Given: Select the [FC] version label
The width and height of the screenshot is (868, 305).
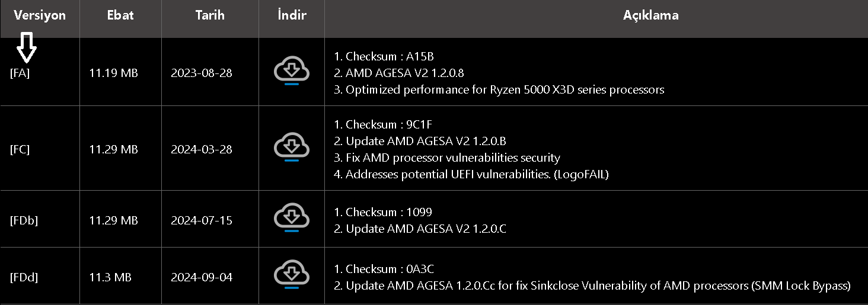Looking at the screenshot, I should 20,149.
